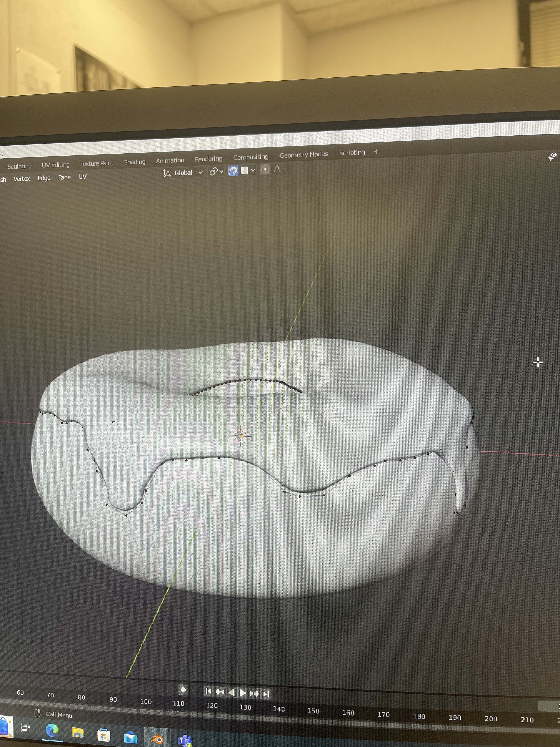Click frame 100 on the timeline
560x747 pixels.
coord(146,701)
